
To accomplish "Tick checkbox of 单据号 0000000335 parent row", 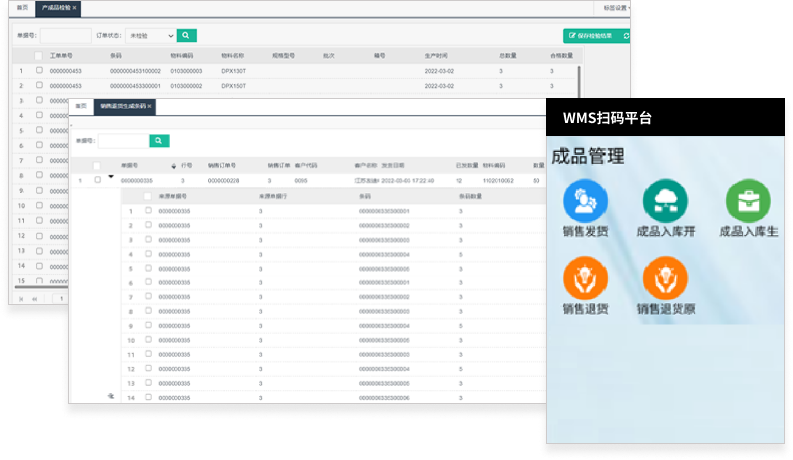I will point(97,180).
